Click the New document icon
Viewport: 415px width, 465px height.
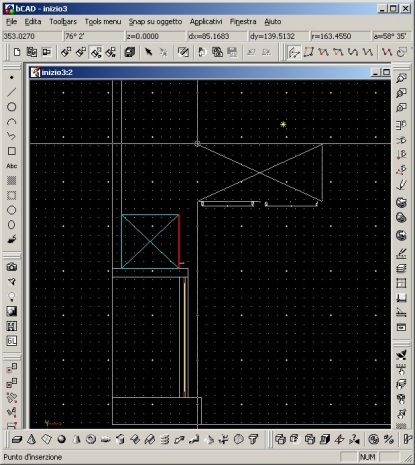pos(17,52)
